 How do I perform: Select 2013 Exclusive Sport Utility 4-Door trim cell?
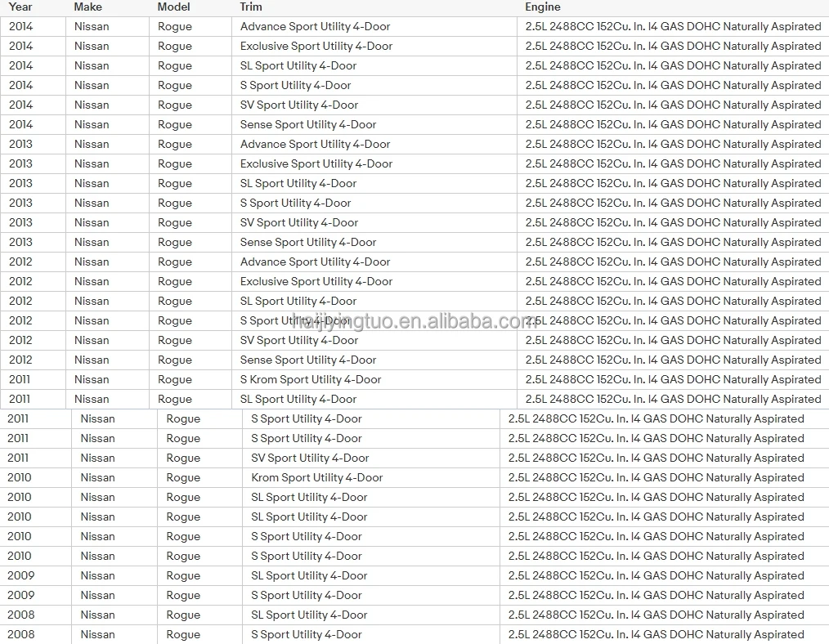(x=374, y=163)
